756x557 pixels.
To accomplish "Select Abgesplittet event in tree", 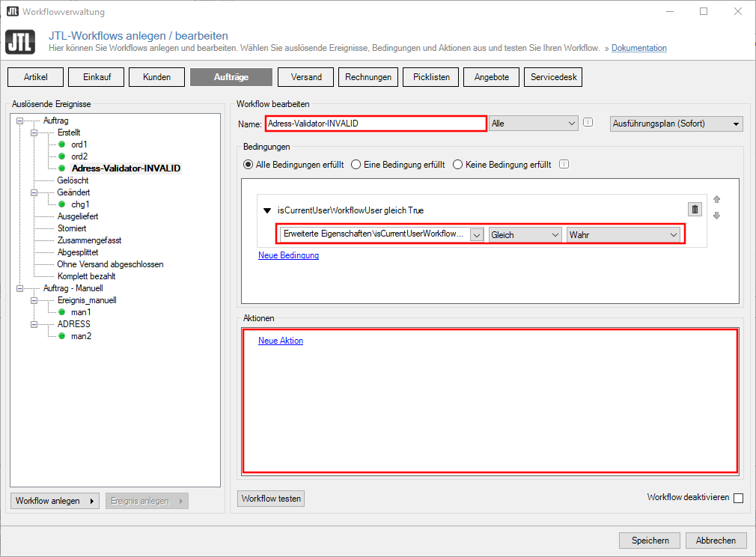I will pyautogui.click(x=78, y=252).
